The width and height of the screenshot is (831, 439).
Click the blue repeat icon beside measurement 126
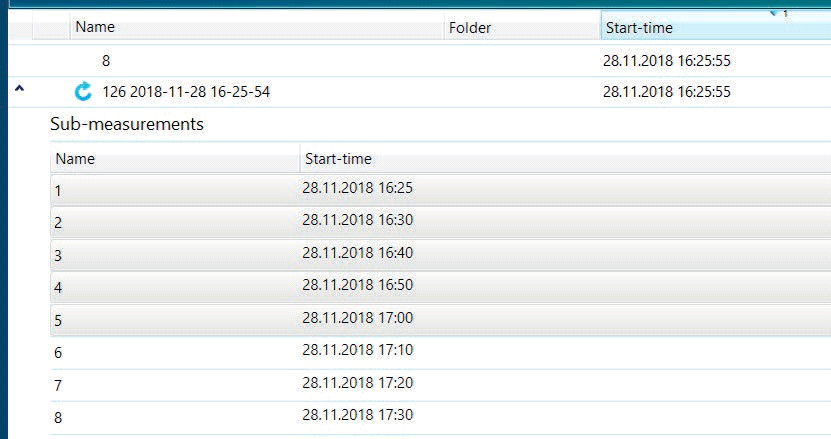pyautogui.click(x=83, y=92)
